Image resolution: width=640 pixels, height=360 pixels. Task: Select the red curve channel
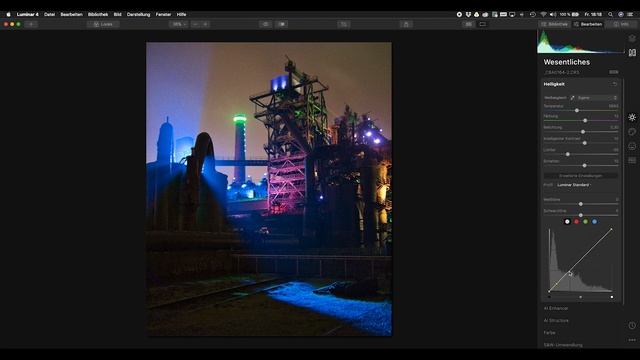pos(576,222)
